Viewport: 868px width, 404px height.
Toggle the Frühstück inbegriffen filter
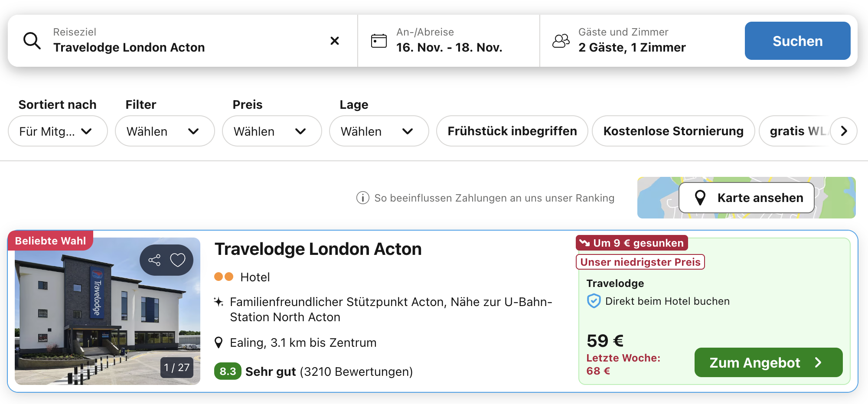click(x=512, y=131)
